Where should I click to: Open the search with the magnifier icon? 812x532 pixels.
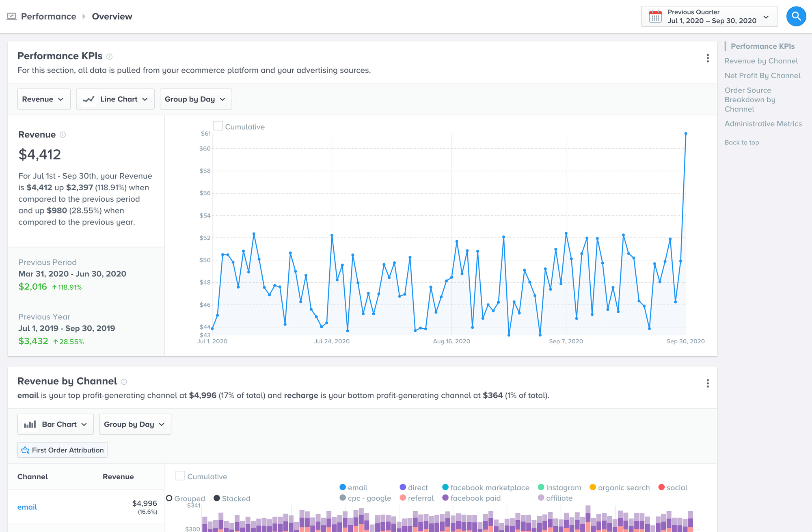[795, 16]
